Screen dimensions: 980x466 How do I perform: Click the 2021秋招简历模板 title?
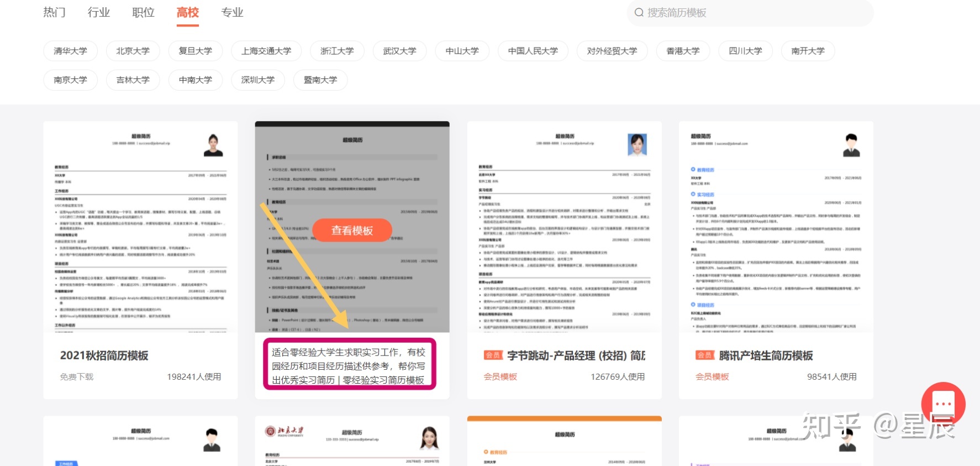tap(104, 355)
